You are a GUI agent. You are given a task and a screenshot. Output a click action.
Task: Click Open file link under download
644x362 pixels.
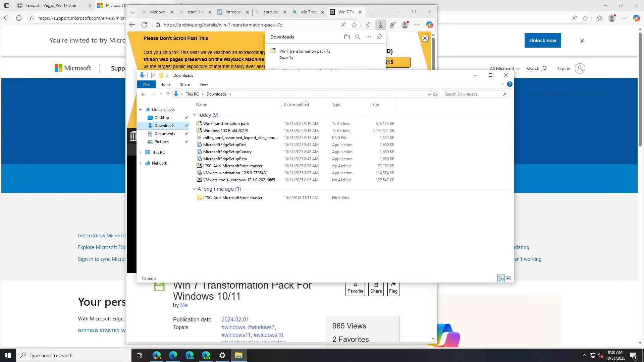click(286, 58)
